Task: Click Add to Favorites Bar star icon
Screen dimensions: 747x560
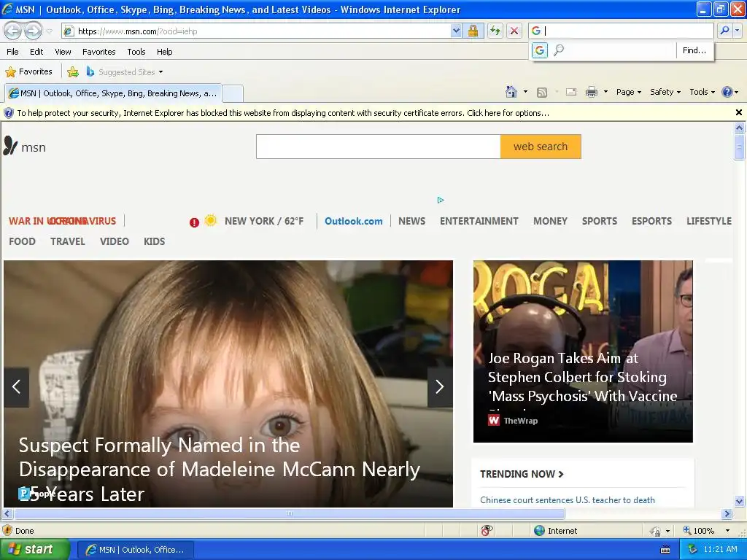Action: point(73,72)
